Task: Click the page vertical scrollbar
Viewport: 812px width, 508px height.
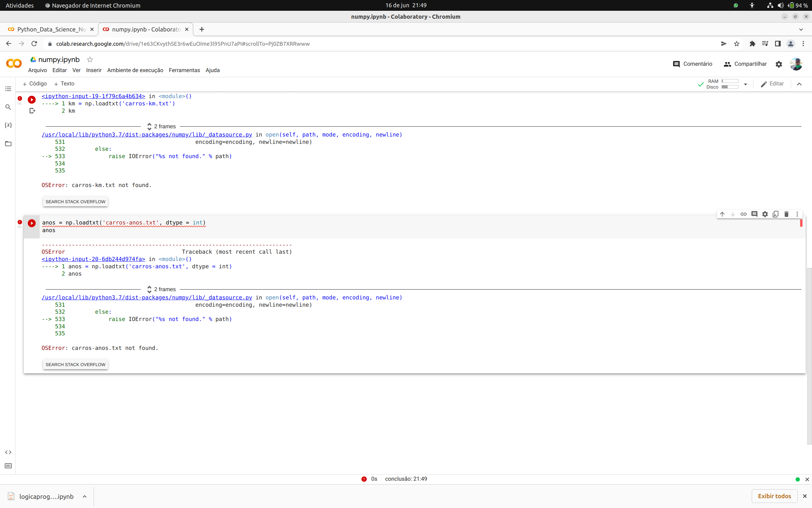Action: (x=809, y=356)
